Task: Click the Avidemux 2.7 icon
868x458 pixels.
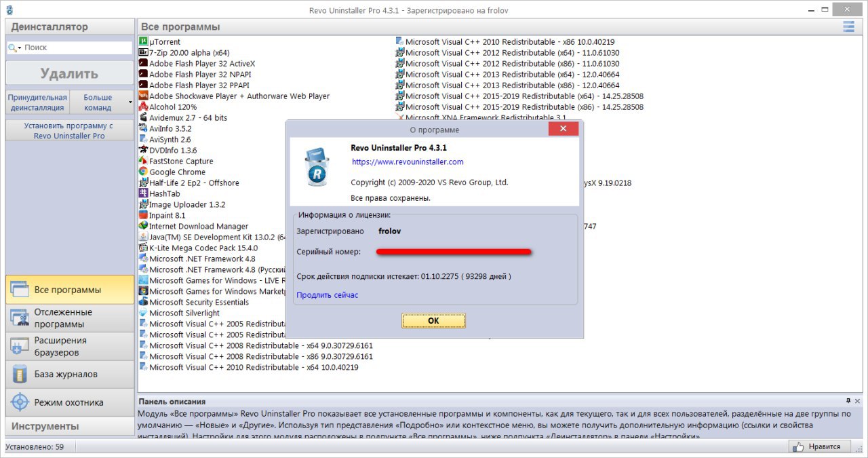Action: [143, 117]
